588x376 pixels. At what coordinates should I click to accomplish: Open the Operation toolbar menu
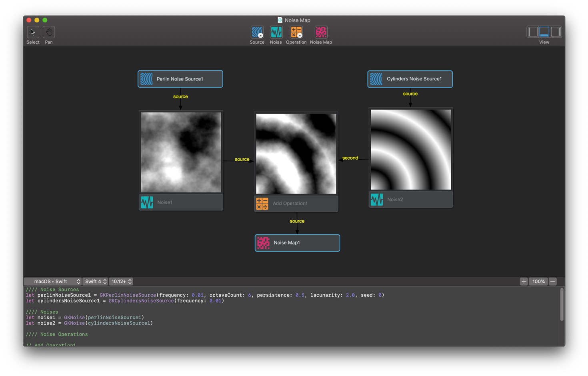click(x=296, y=32)
